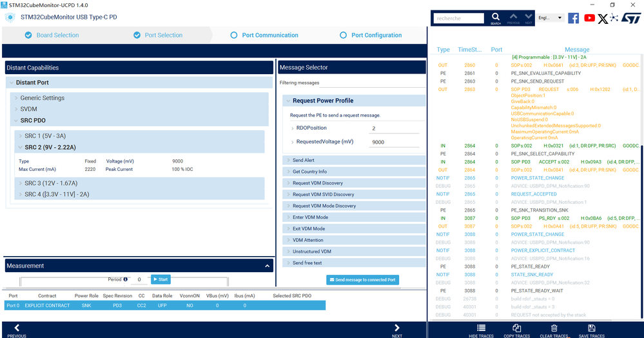The width and height of the screenshot is (644, 338).
Task: Click REQUEST not accepted by the stack
Action: tap(549, 315)
